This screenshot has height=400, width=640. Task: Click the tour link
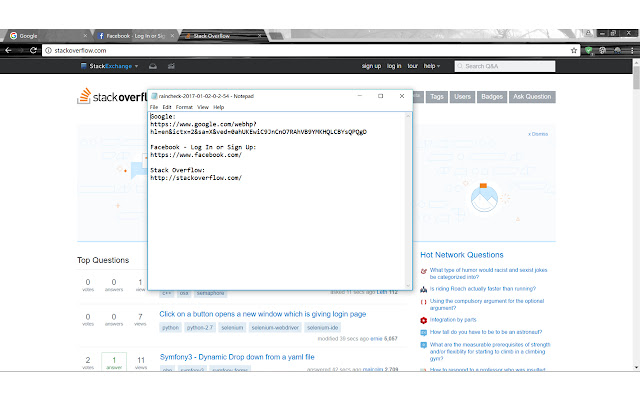[x=412, y=66]
